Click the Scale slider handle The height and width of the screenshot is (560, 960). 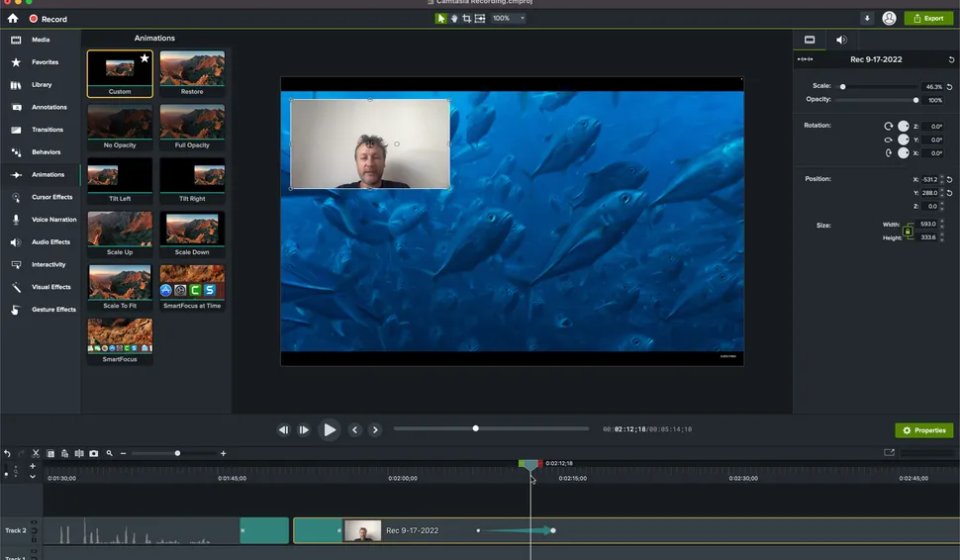click(842, 87)
